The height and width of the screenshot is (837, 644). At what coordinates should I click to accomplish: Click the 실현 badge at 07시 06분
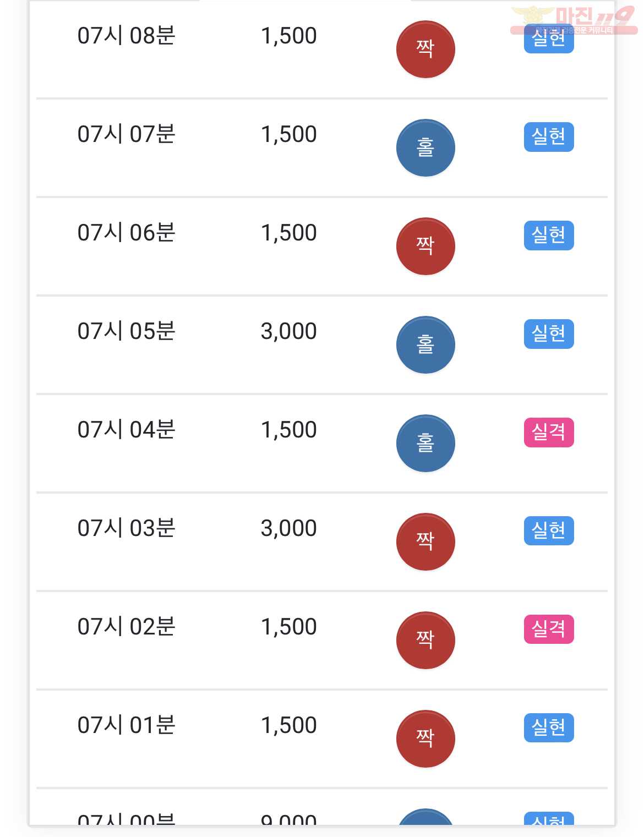click(549, 236)
